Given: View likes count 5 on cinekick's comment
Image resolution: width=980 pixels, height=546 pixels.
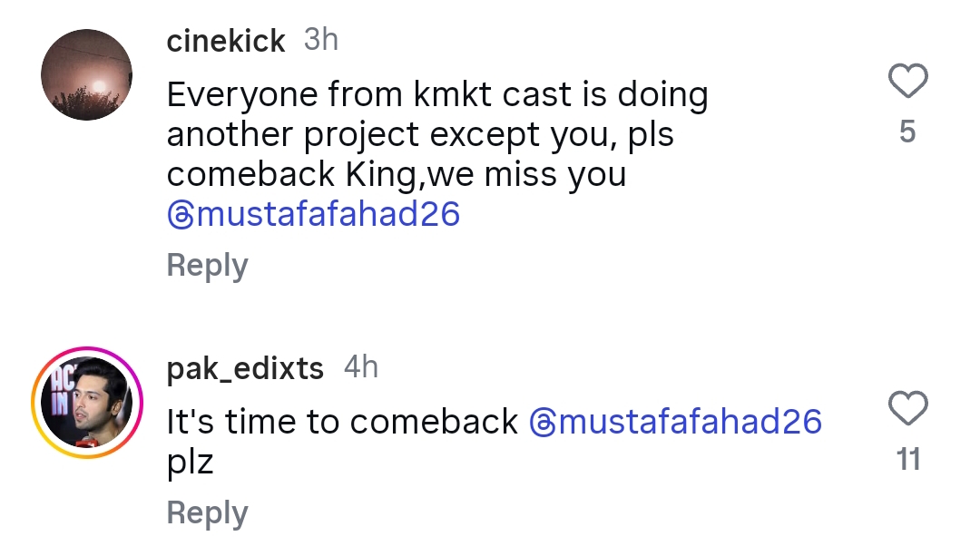Looking at the screenshot, I should coord(907,133).
